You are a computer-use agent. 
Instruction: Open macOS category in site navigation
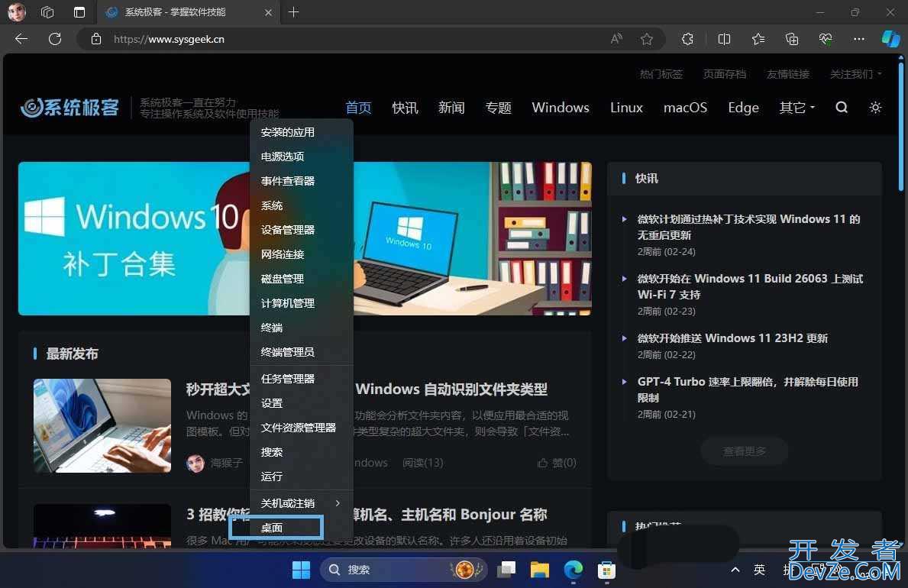(685, 107)
